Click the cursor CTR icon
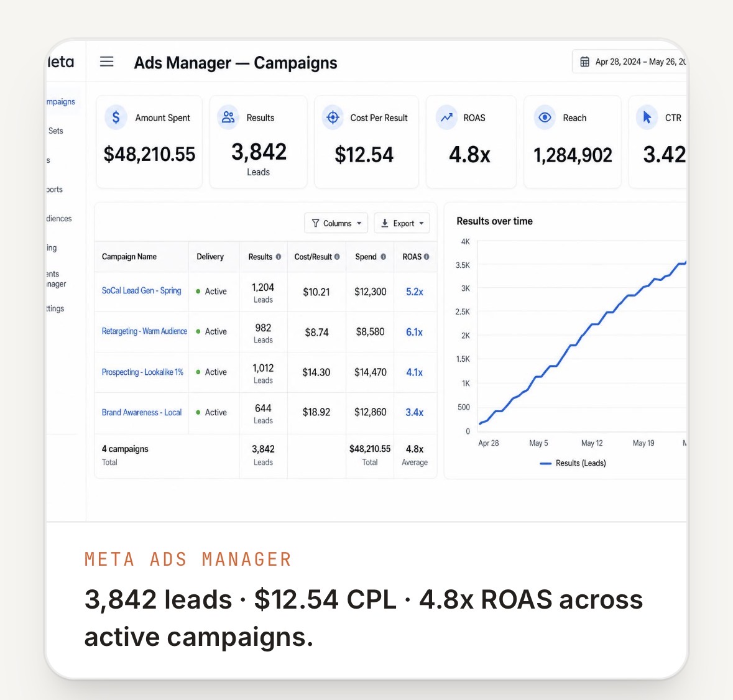 click(x=647, y=117)
